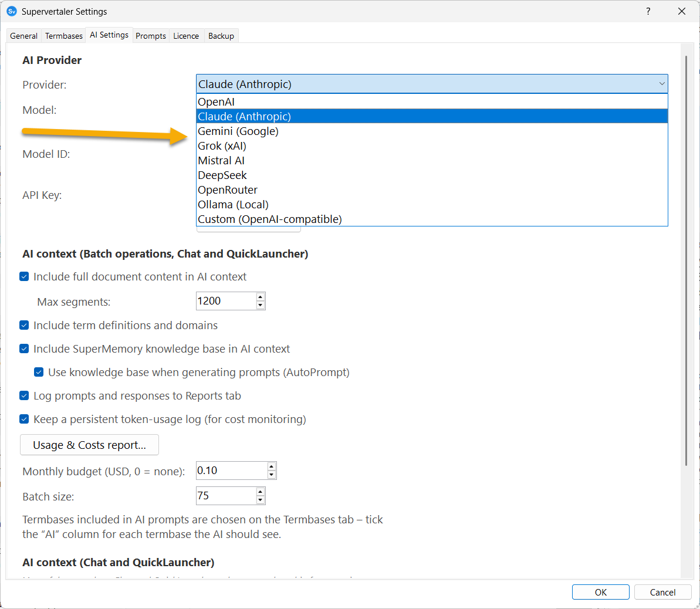Increase Max segments with up arrow

(x=261, y=297)
